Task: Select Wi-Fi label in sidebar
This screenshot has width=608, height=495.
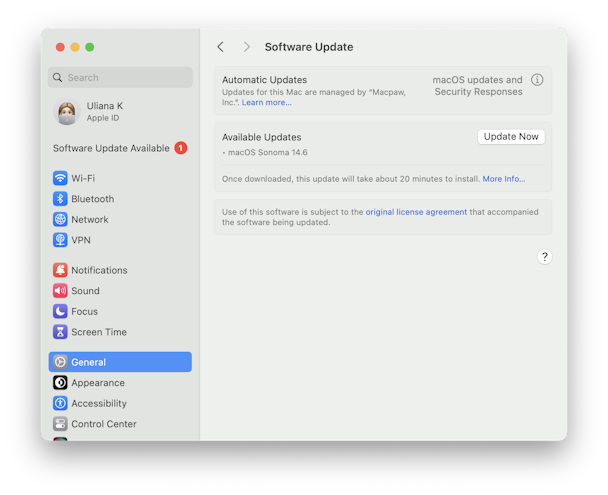Action: 83,178
